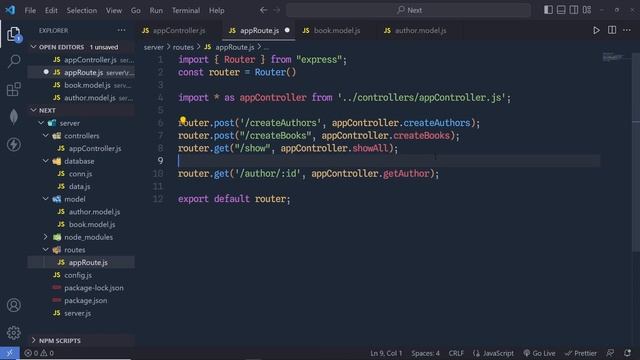Open data.js in the file tree
The width and height of the screenshot is (640, 360).
point(81,186)
